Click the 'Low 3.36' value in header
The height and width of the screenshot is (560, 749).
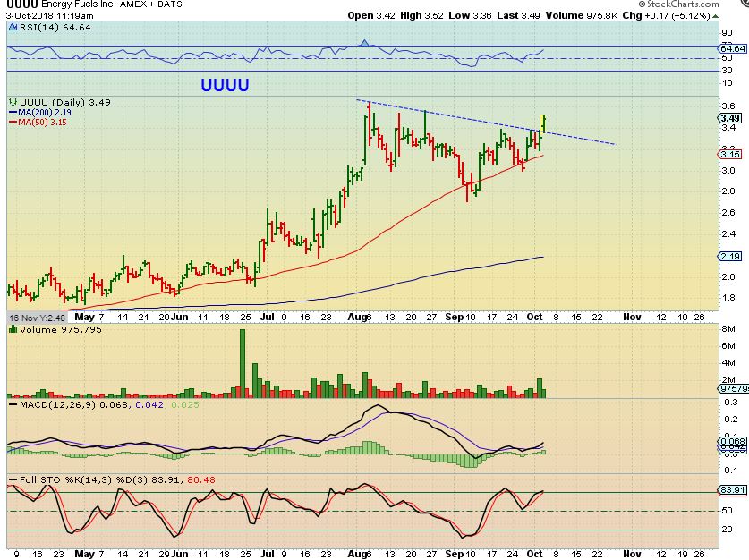pyautogui.click(x=470, y=15)
